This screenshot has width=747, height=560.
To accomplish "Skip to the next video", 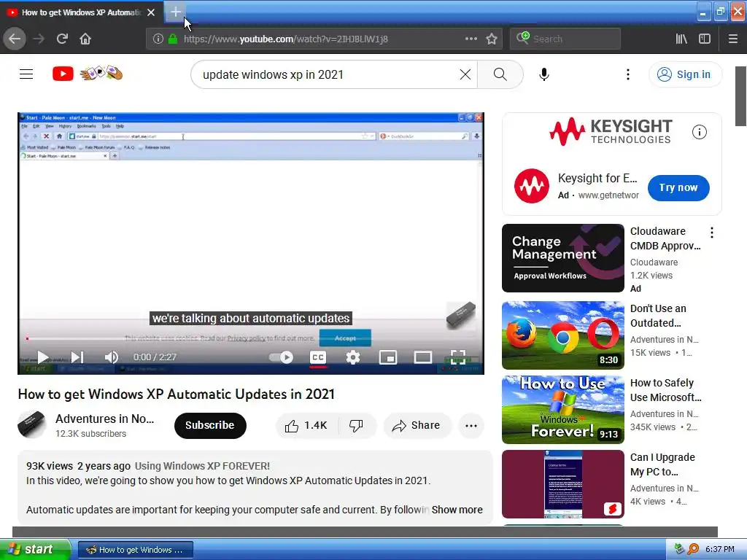I will [77, 357].
